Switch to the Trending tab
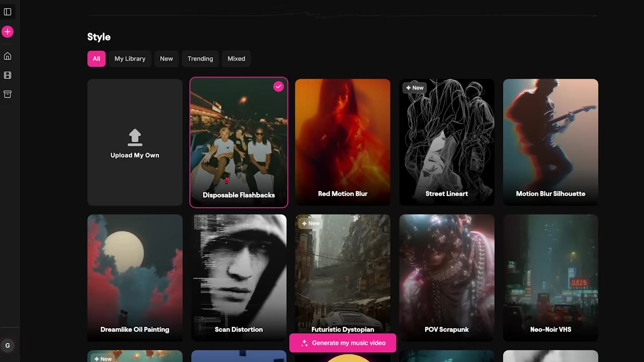644x362 pixels. [x=200, y=59]
